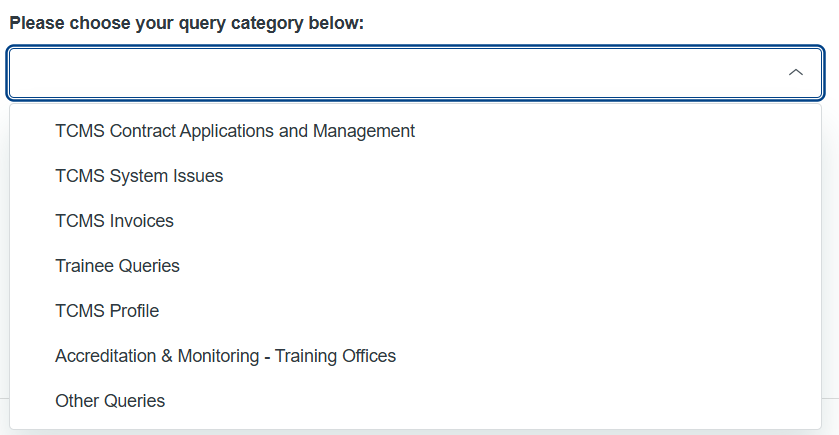Click the query category combo box field
The image size is (839, 435).
(x=400, y=73)
